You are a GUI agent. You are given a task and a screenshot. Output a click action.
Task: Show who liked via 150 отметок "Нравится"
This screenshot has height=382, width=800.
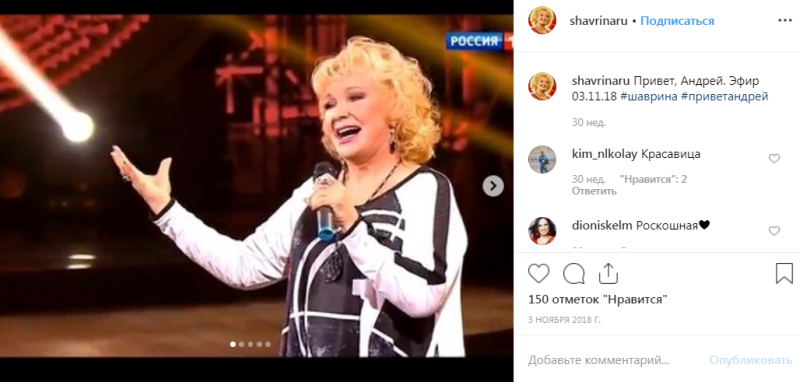point(598,299)
